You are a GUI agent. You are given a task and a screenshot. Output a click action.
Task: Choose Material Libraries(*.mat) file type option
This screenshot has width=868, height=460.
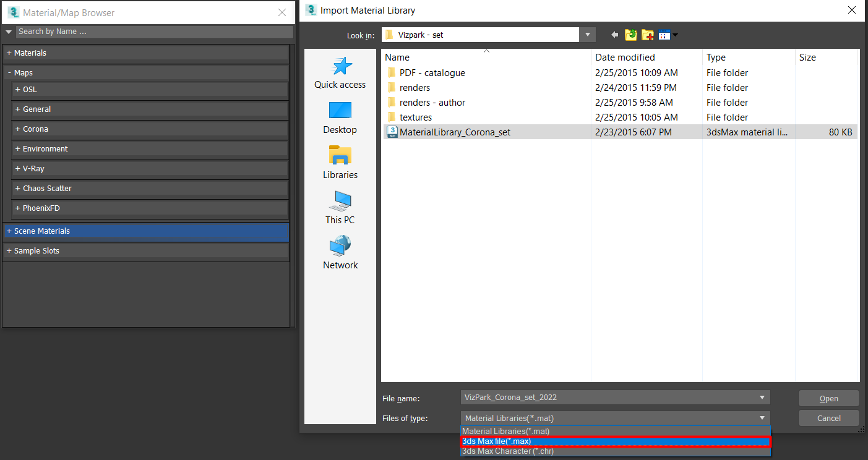coord(616,431)
